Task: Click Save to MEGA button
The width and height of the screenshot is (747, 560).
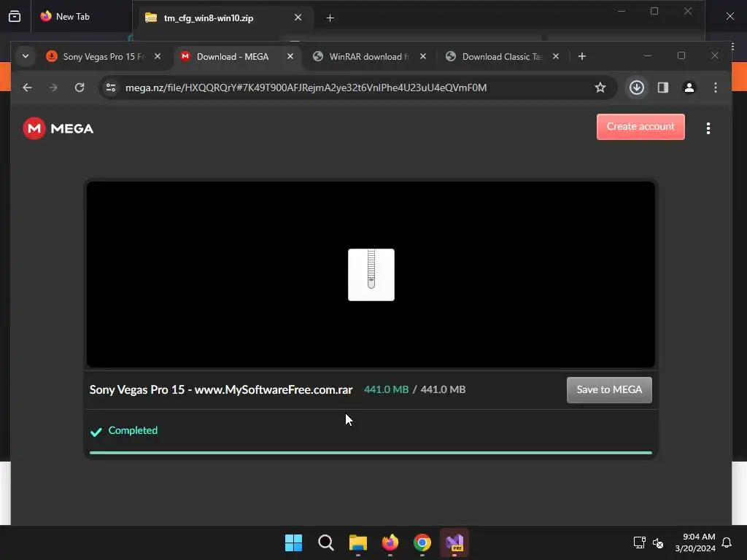Action: point(609,389)
